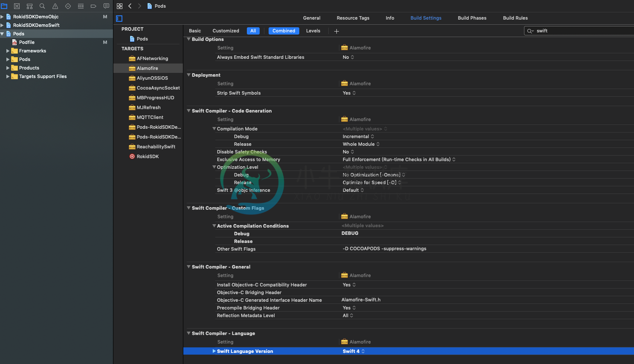Collapse Swift Compiler - General section
The width and height of the screenshot is (634, 364).
tap(189, 267)
